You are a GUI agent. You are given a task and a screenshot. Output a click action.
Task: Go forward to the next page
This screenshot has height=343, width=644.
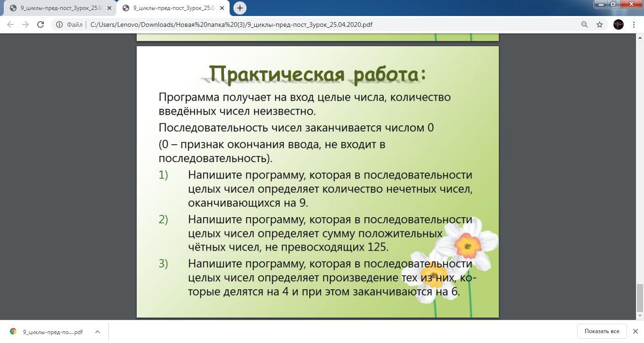pyautogui.click(x=25, y=24)
